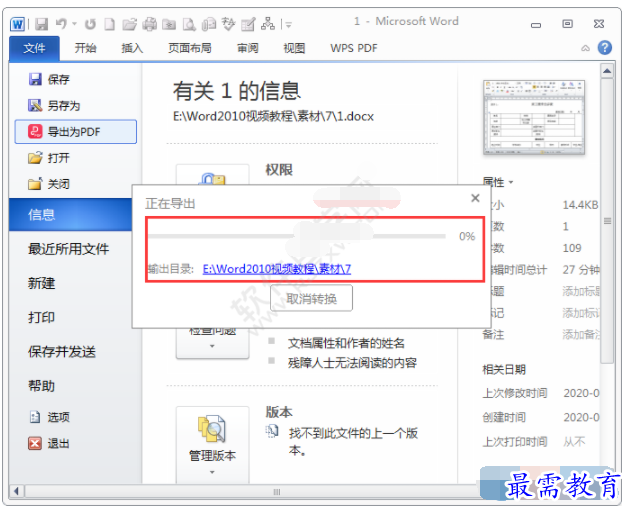Click the Redo icon in quick access toolbar
629x517 pixels.
tap(90, 24)
